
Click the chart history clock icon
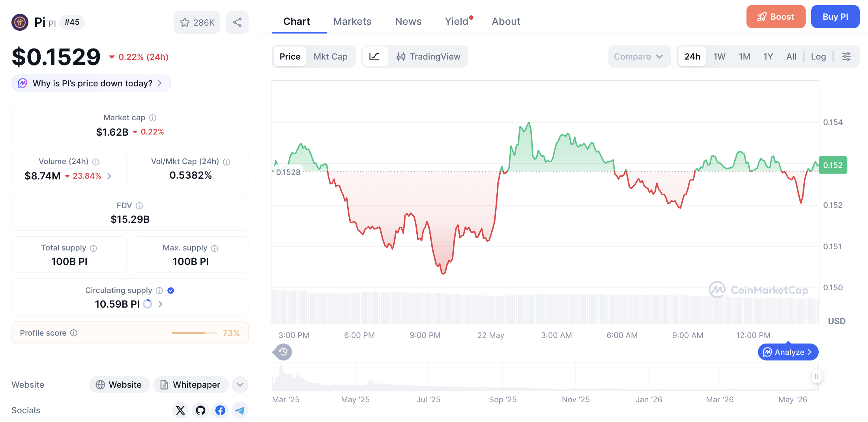pos(283,352)
